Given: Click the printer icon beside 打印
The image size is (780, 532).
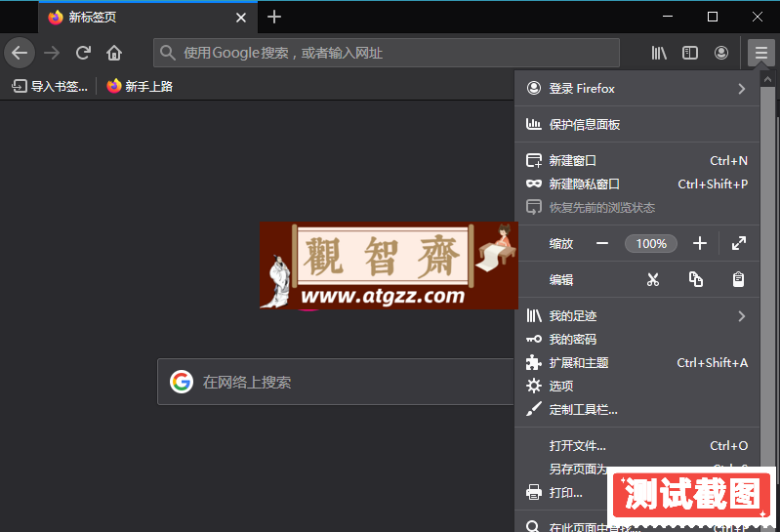Looking at the screenshot, I should tap(534, 492).
